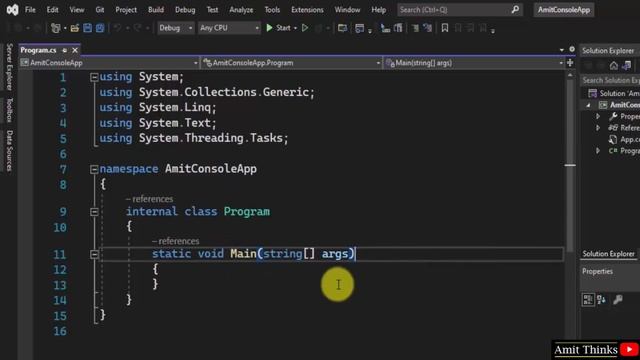Open the tab list dropdown arrow
This screenshot has width=640, height=360.
562,50
